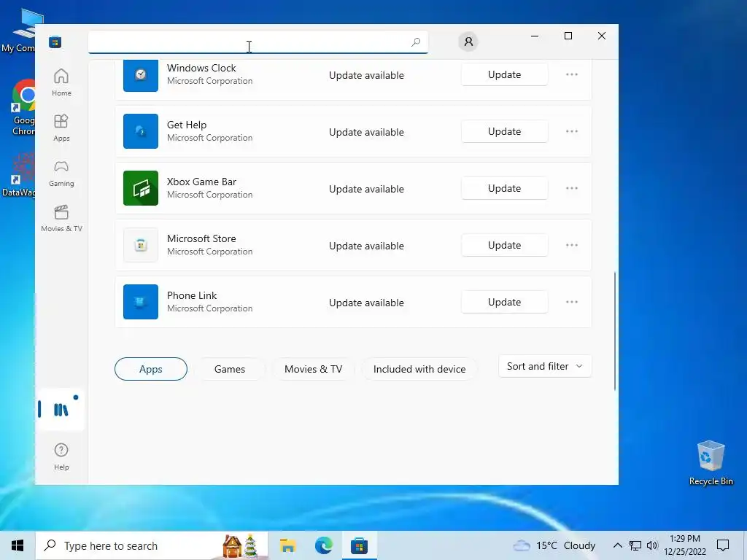This screenshot has height=560, width=747.
Task: Click the Xbox Game Bar app icon
Action: point(141,188)
